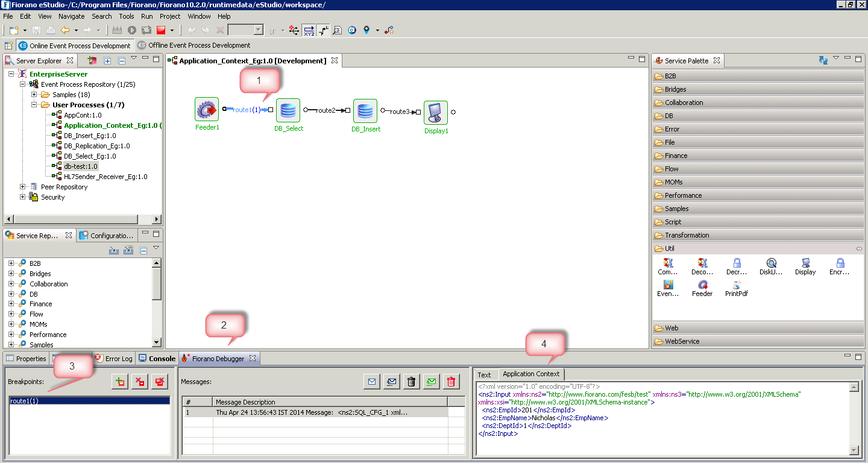868x463 pixels.
Task: Select DB_Insert_Eg:1.0 in Server Explorer
Action: point(90,136)
